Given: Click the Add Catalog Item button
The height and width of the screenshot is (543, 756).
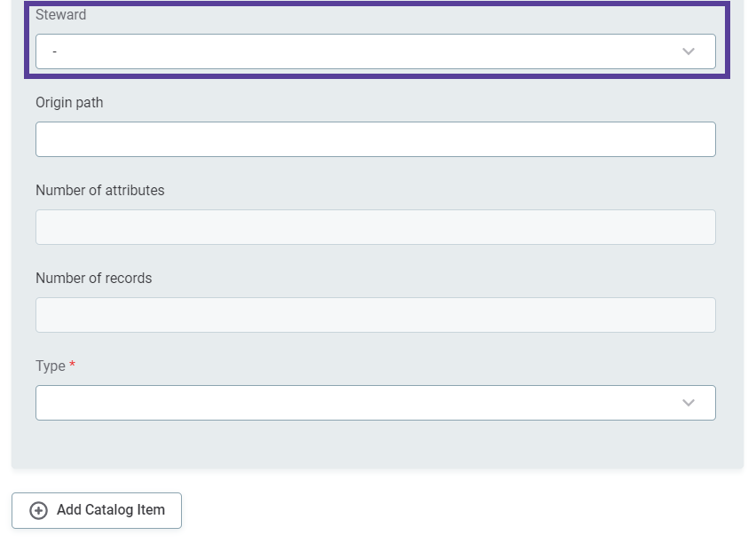Looking at the screenshot, I should pos(96,510).
